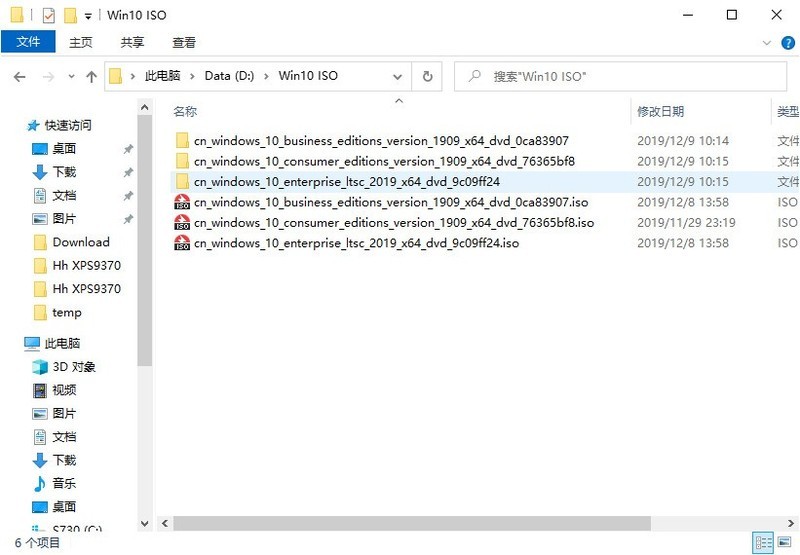Go up one folder level
The image size is (800, 555).
tap(91, 77)
